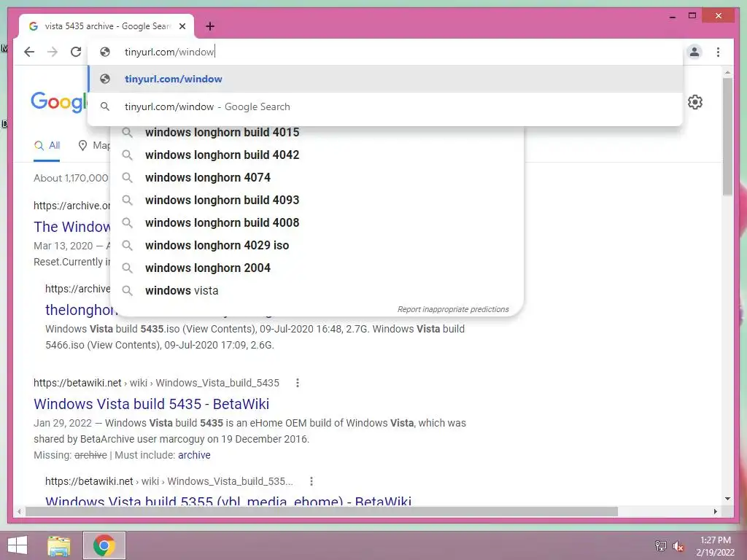This screenshot has width=747, height=560.
Task: Click Chrome icon in taskbar
Action: pos(104,545)
